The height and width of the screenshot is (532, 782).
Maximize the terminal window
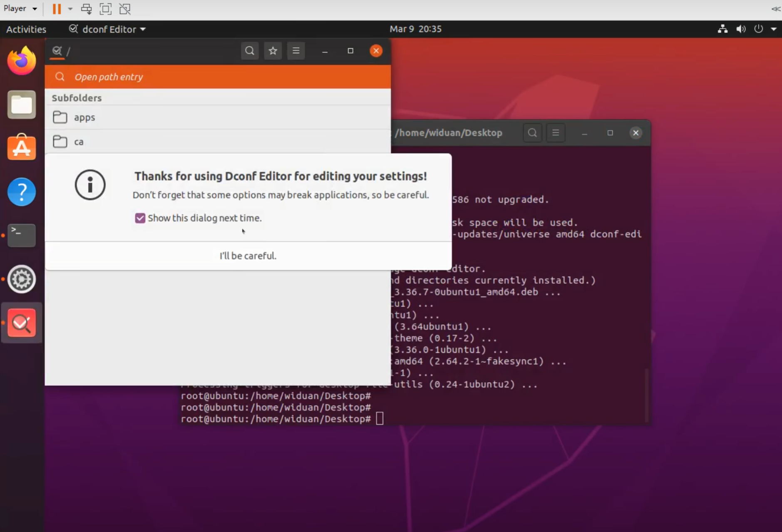pos(610,133)
